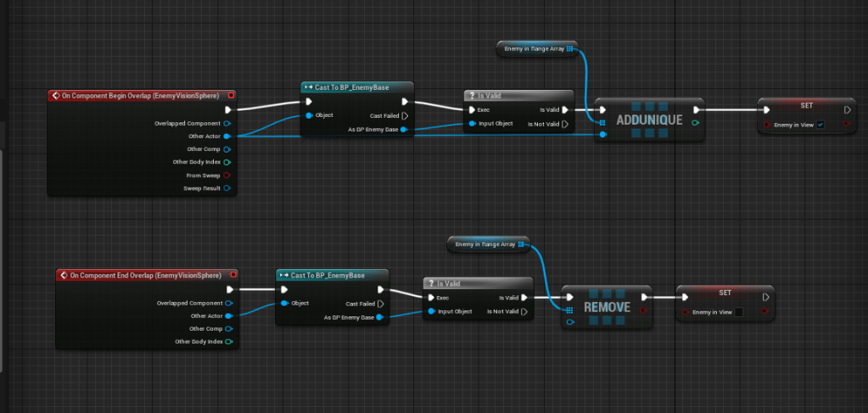Click Is Not Valid pin before ADDUNIQUE node
Viewport: 868px width, 413px height.
(565, 124)
